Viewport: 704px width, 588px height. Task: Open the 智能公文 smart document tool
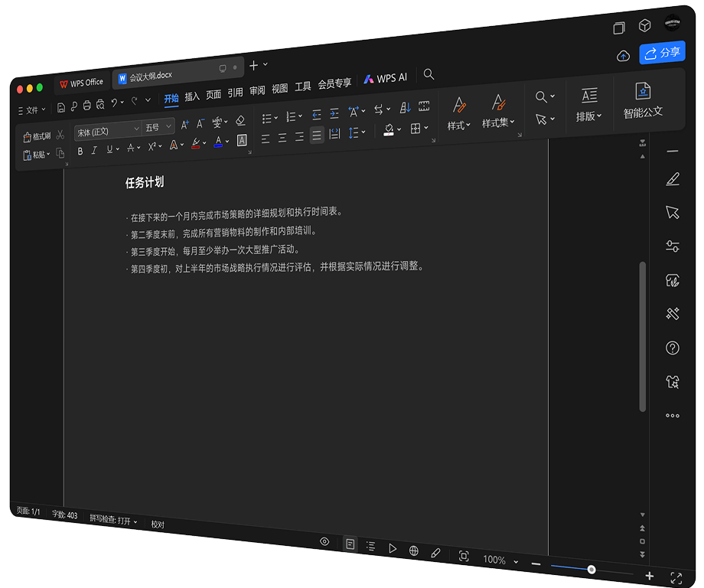(x=643, y=100)
